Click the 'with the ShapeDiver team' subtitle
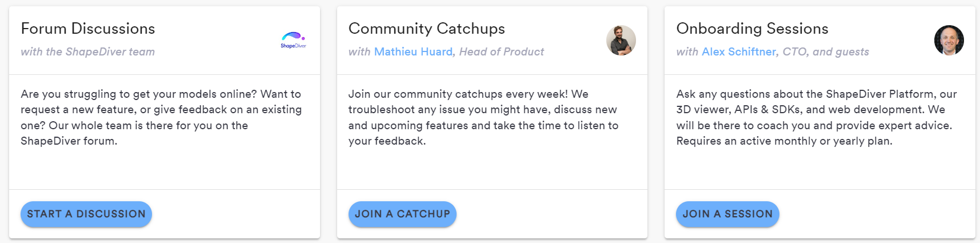 [88, 52]
